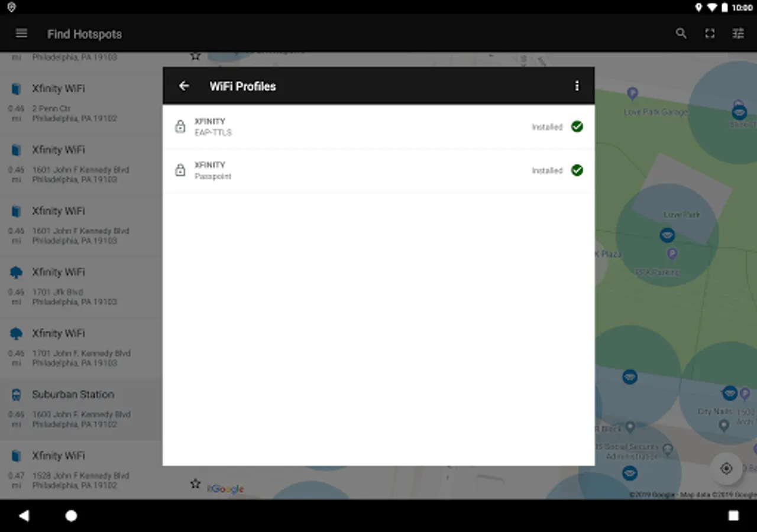
Task: Click the XFINITY Passpoint profile name
Action: click(x=210, y=165)
